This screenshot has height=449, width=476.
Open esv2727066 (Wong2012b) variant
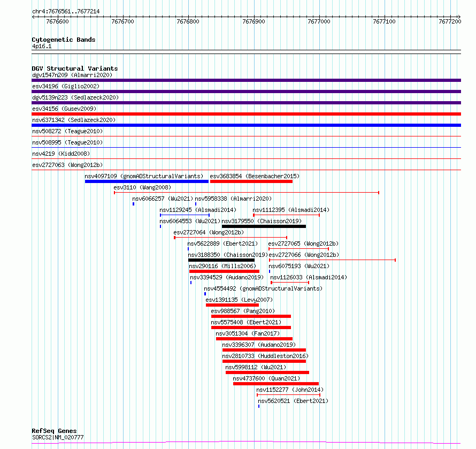(304, 255)
